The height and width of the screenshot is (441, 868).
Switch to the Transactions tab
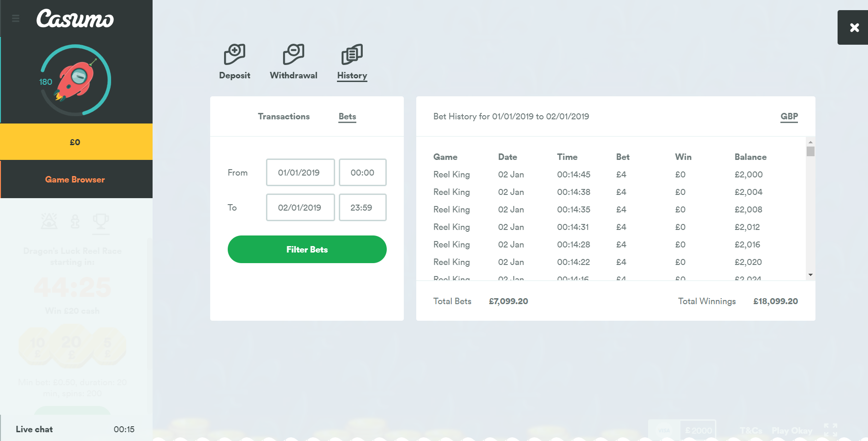pyautogui.click(x=284, y=117)
